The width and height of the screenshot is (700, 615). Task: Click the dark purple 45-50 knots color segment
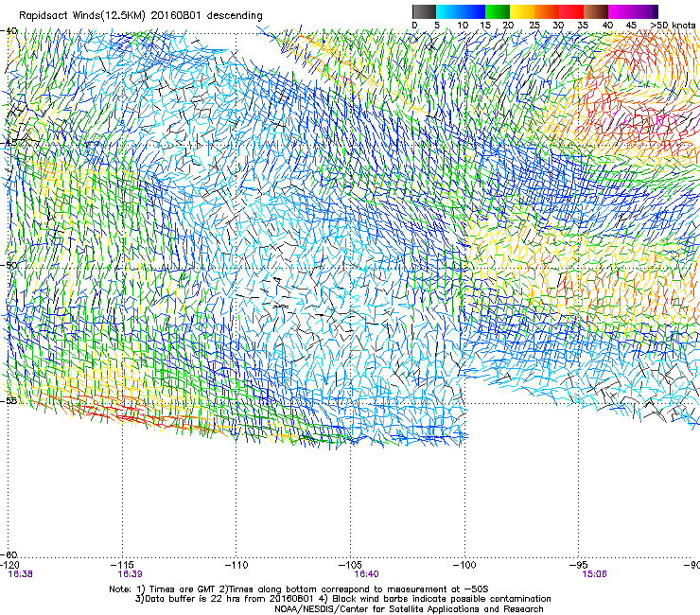pyautogui.click(x=645, y=11)
